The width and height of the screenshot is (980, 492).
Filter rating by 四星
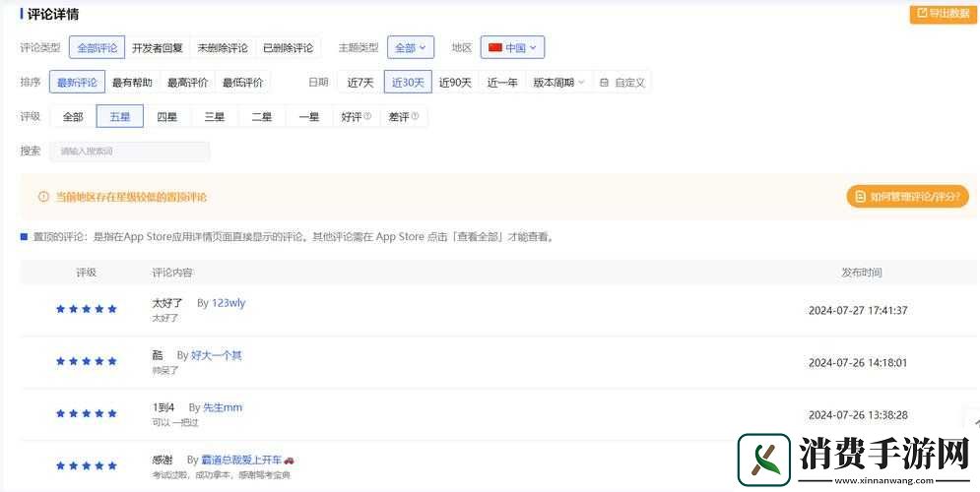166,116
